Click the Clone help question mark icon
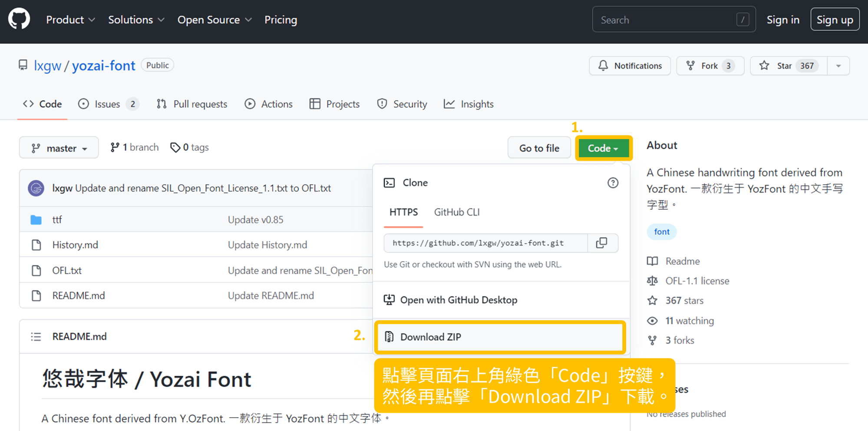This screenshot has height=431, width=868. point(612,183)
